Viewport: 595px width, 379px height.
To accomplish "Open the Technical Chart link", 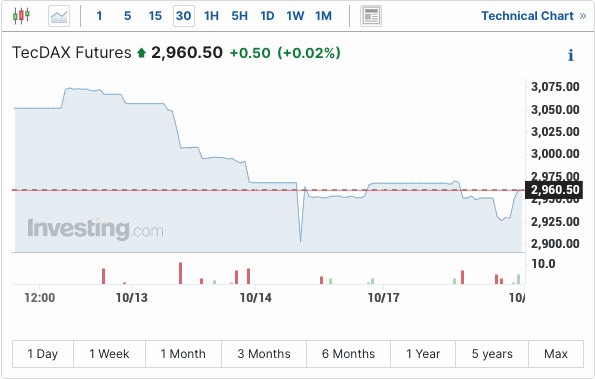I will point(534,16).
